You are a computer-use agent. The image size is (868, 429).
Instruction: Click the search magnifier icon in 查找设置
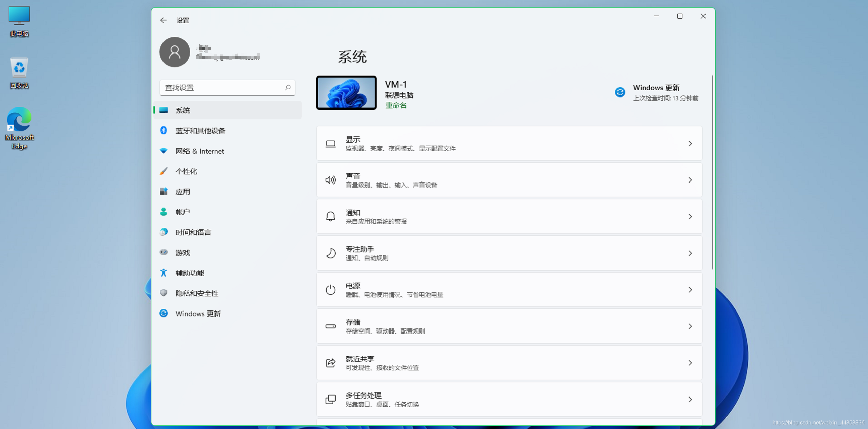coord(288,88)
